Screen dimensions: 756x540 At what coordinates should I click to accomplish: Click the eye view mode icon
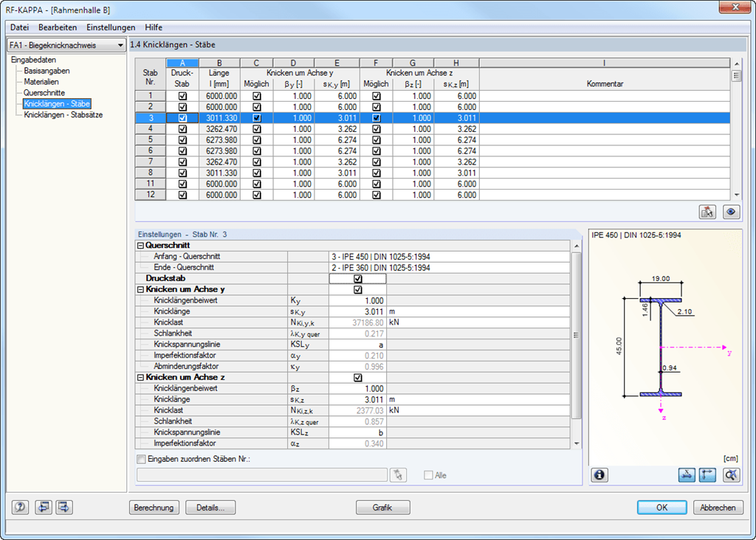click(x=731, y=212)
